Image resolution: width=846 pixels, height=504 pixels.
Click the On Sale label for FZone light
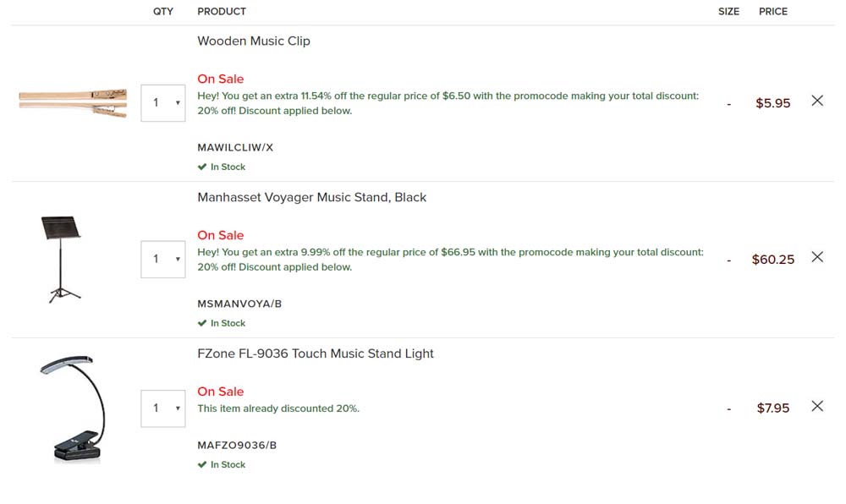point(221,392)
